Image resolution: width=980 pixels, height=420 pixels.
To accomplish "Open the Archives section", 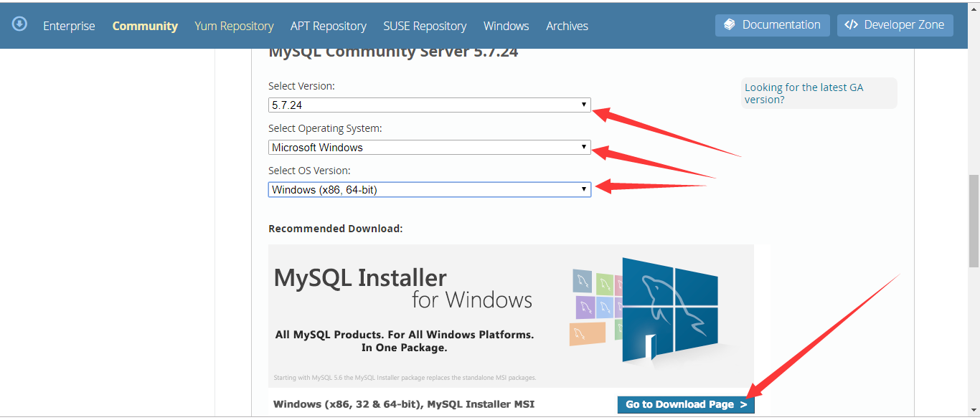I will point(567,25).
